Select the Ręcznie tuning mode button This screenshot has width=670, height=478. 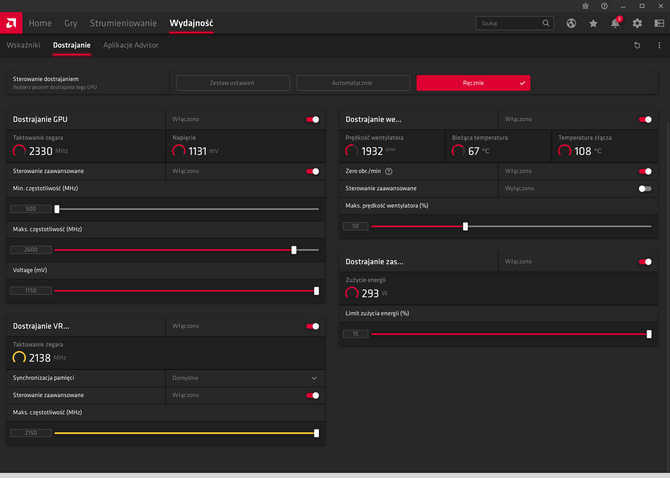pos(473,83)
